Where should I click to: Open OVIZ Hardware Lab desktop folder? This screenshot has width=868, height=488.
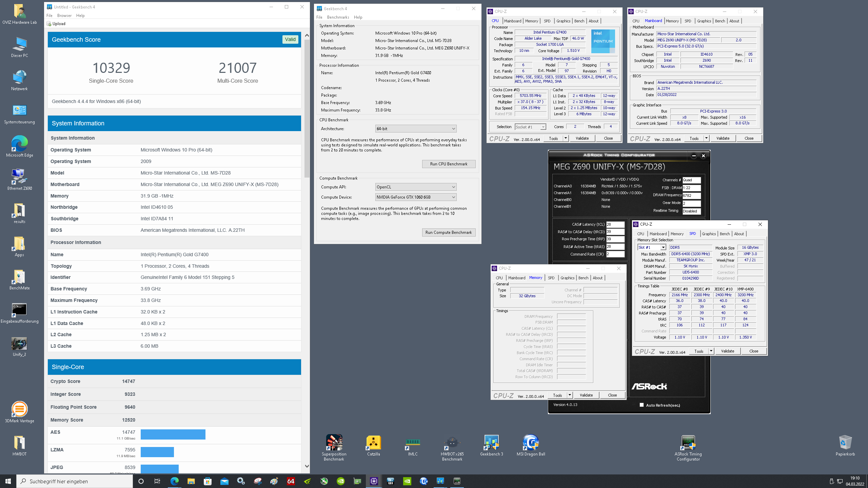tap(19, 14)
